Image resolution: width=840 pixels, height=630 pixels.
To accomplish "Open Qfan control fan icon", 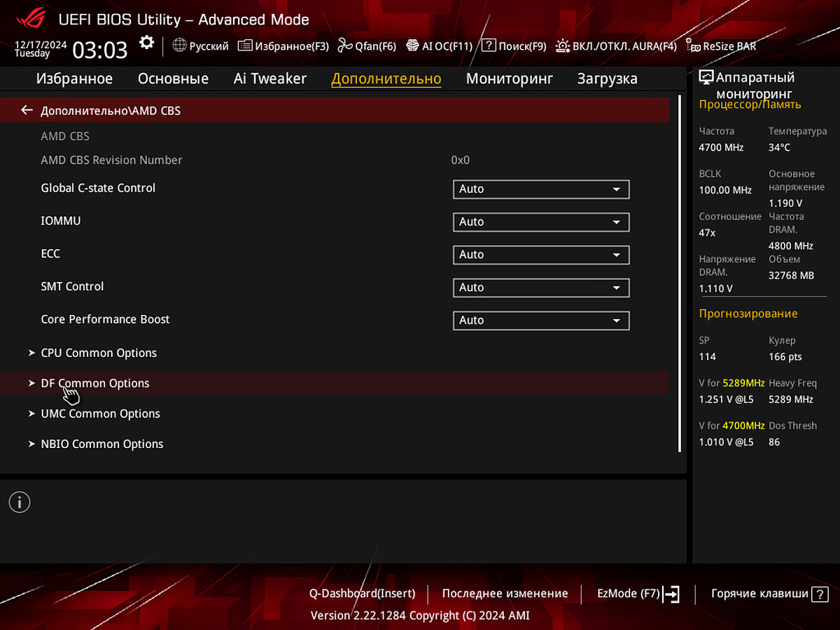I will coord(344,45).
